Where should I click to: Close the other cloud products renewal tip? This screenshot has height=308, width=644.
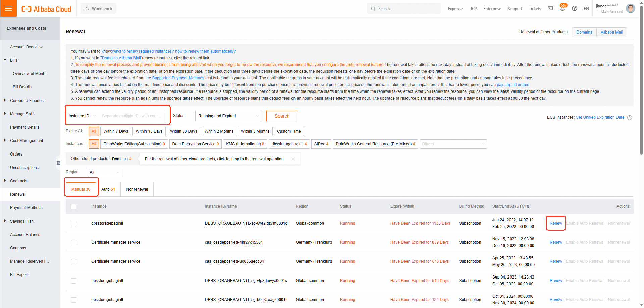(x=293, y=159)
